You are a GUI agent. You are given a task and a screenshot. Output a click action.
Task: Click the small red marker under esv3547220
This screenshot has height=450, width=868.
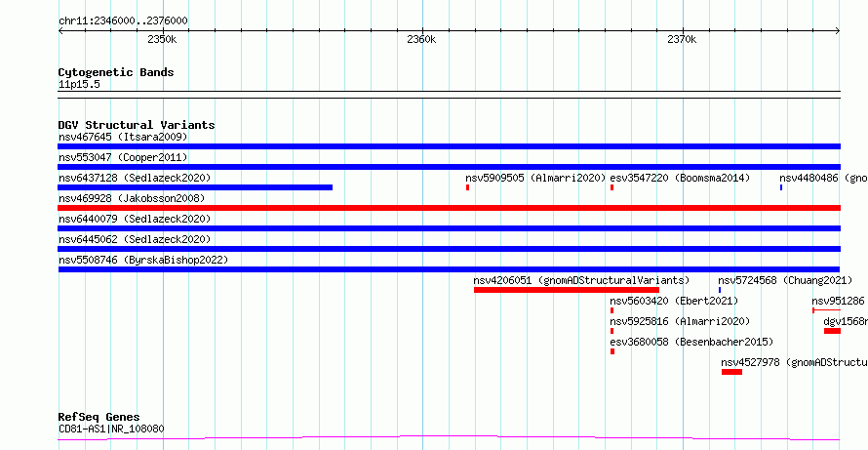612,187
